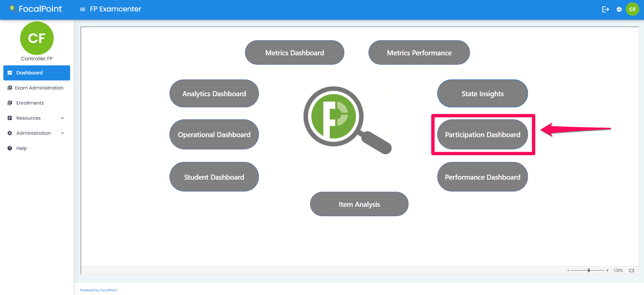Click the Dashboard grid icon in sidebar
The height and width of the screenshot is (295, 644).
(x=10, y=73)
